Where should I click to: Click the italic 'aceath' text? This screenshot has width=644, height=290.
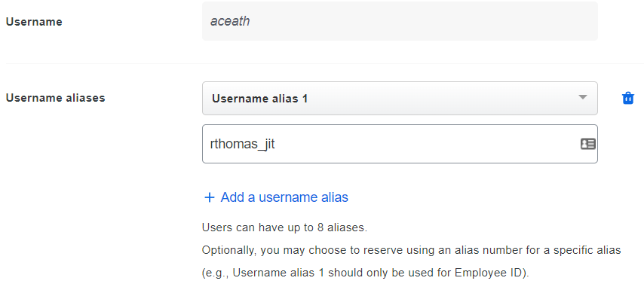click(x=230, y=21)
